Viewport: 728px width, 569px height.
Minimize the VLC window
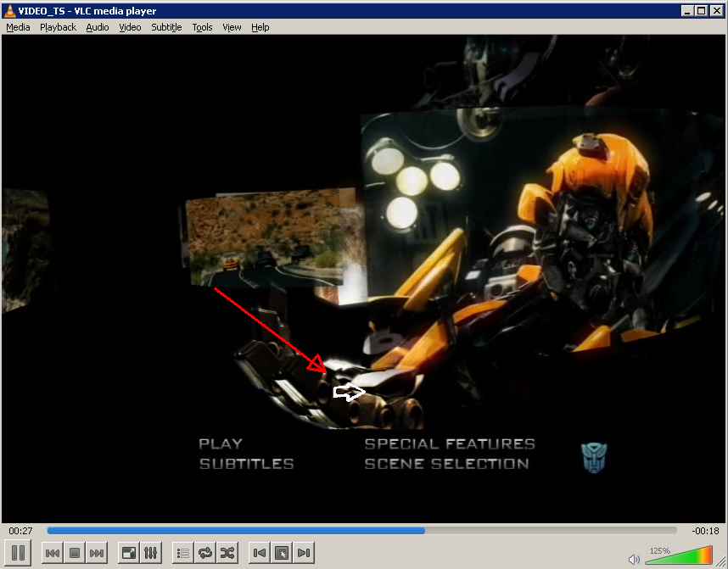(x=687, y=11)
